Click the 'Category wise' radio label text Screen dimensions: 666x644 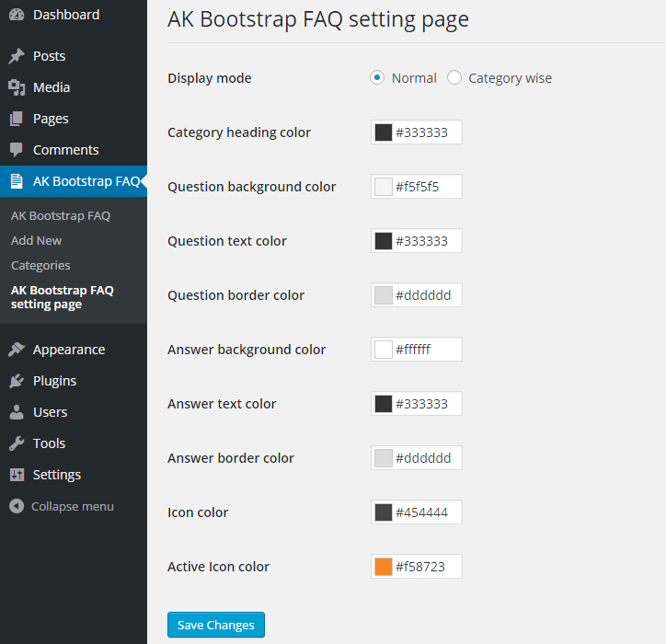[x=511, y=78]
